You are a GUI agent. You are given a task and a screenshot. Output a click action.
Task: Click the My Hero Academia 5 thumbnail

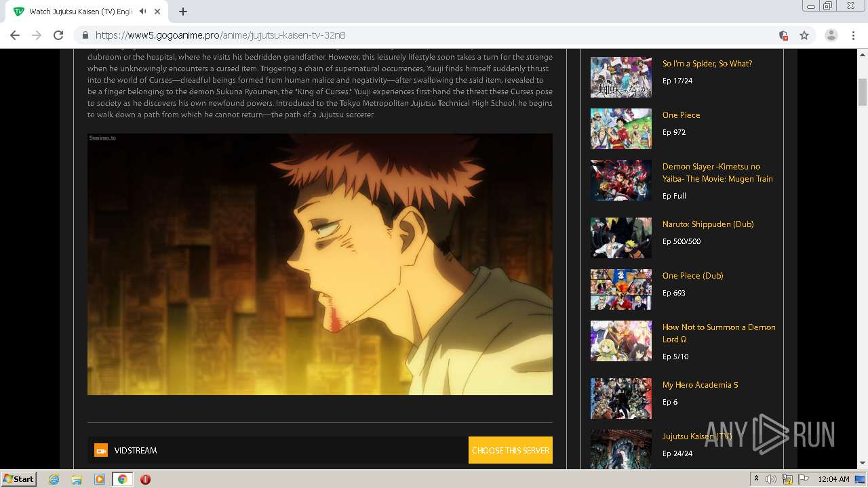click(621, 399)
